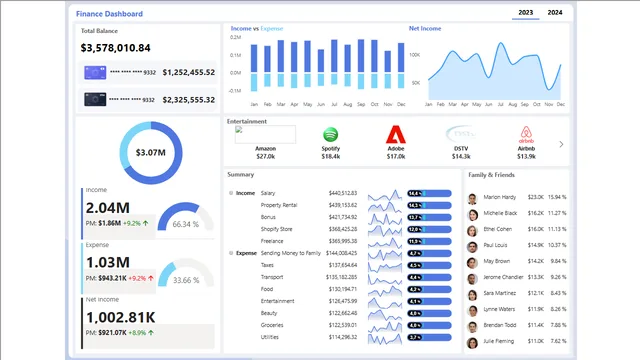Viewport: 640px width, 360px height.
Task: Click the Adobe logo icon
Action: coord(396,134)
